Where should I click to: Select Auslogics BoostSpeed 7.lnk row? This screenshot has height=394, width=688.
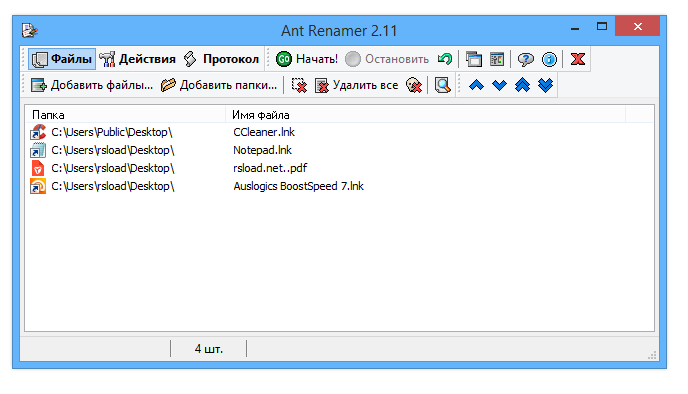(339, 186)
